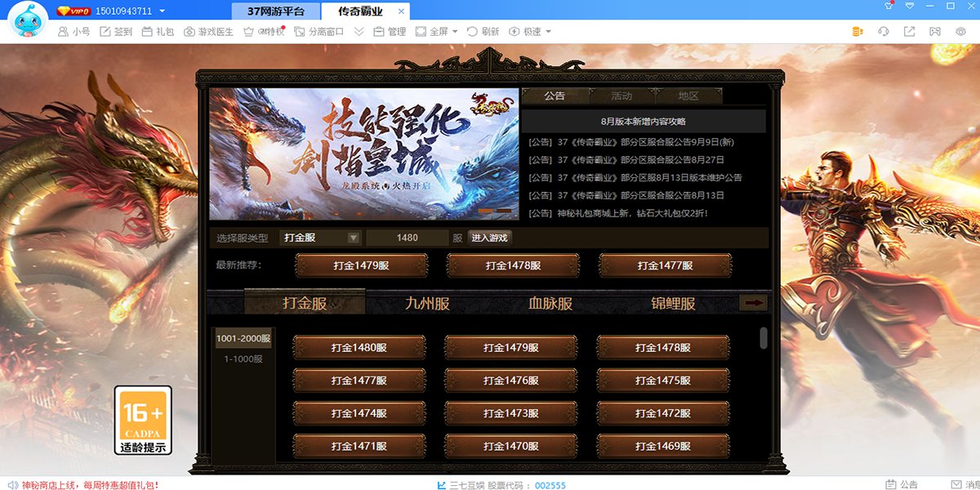Open the 签到 sign-in tool

115,32
